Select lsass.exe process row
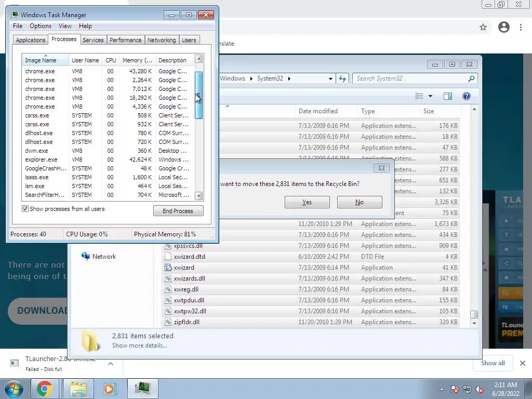The width and height of the screenshot is (532, 399). (x=108, y=177)
